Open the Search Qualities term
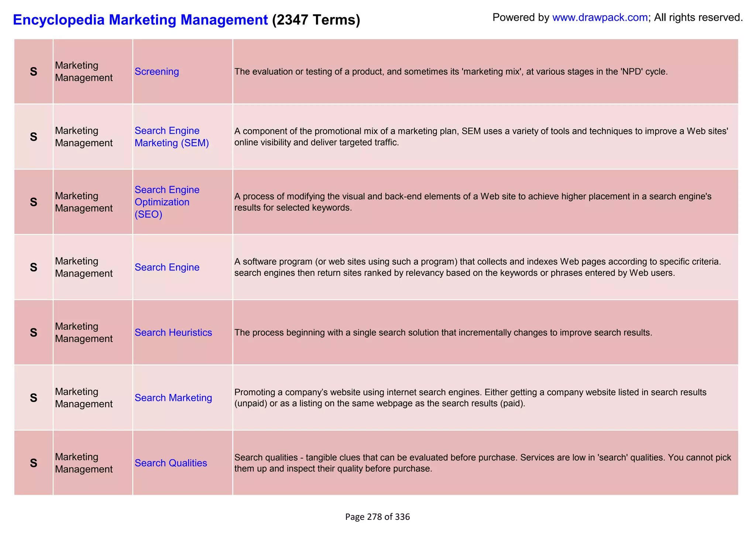This screenshot has width=756, height=535. coord(171,463)
